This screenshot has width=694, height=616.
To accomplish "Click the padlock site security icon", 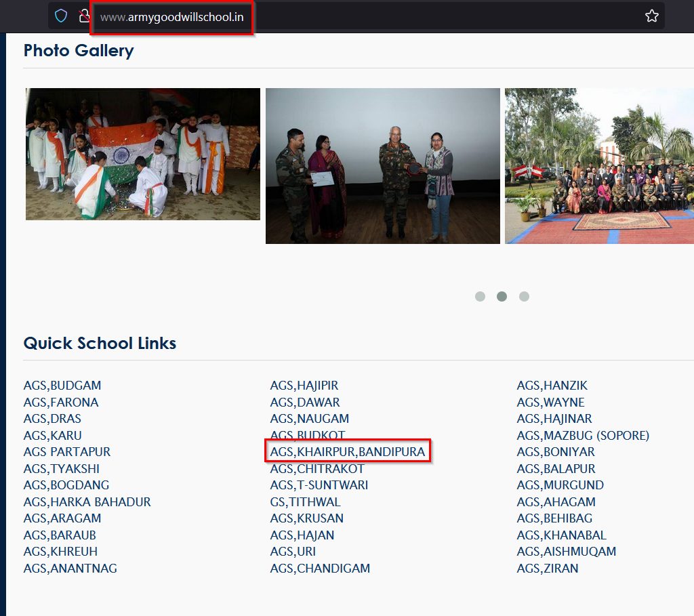I will point(84,16).
